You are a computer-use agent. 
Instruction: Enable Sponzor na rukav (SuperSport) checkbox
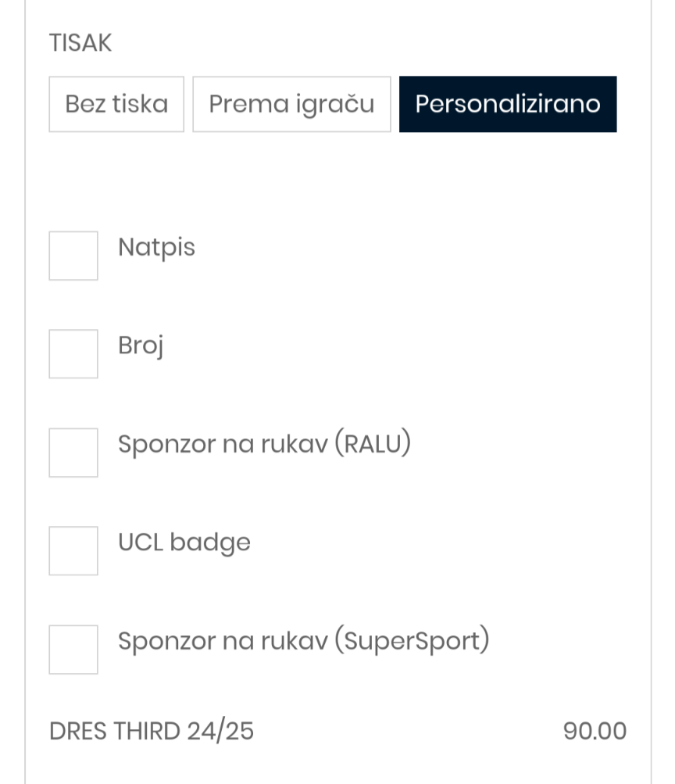[73, 650]
